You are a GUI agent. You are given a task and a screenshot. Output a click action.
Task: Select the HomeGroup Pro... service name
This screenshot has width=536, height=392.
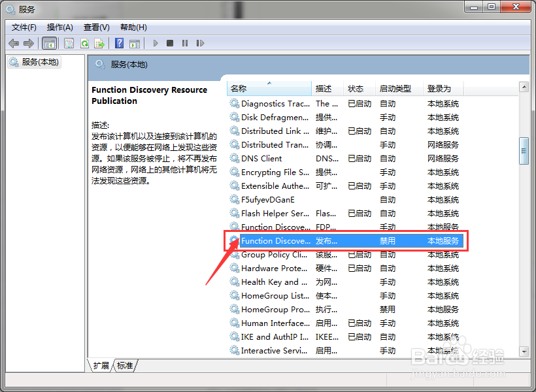275,309
